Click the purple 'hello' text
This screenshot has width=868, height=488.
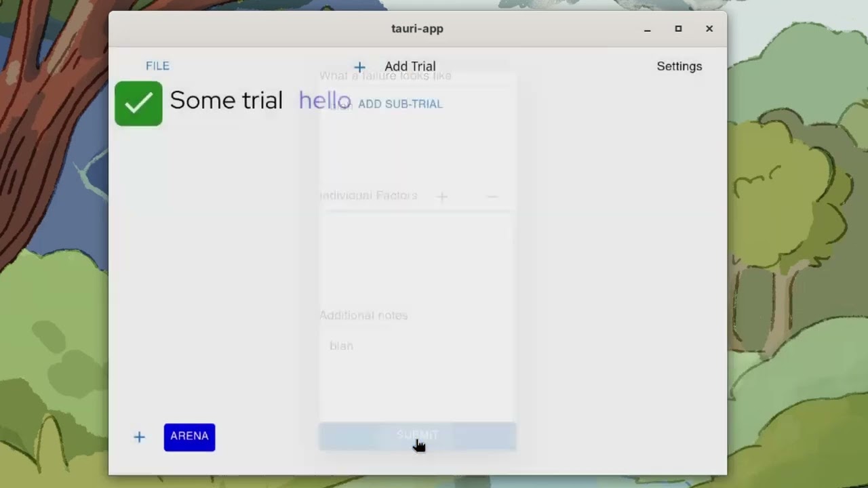point(325,100)
